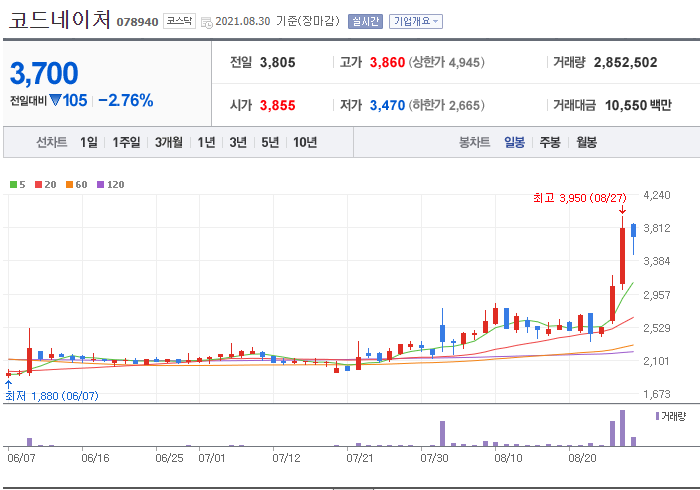Select the 10년 line chart period

pyautogui.click(x=305, y=142)
